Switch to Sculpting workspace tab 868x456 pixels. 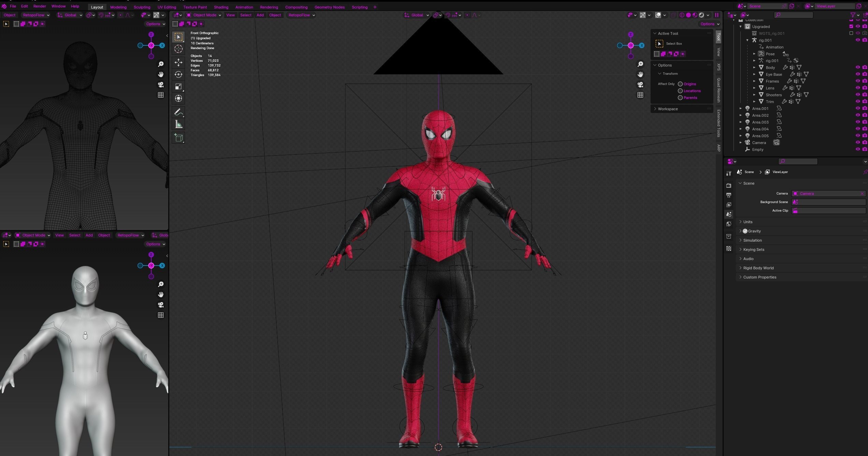point(142,7)
